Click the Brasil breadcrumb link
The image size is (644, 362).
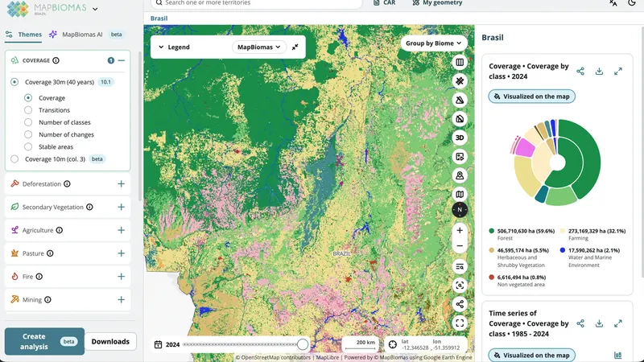click(x=159, y=19)
